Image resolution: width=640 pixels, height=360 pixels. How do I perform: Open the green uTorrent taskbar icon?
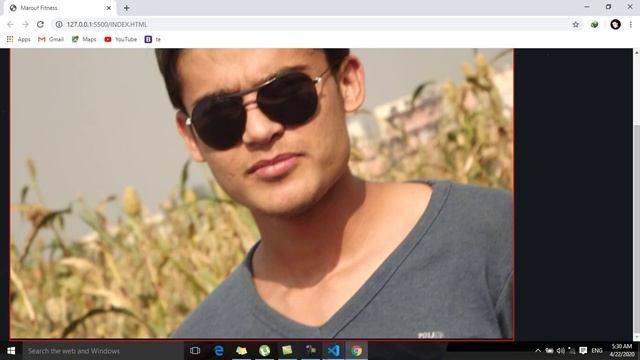click(x=264, y=351)
